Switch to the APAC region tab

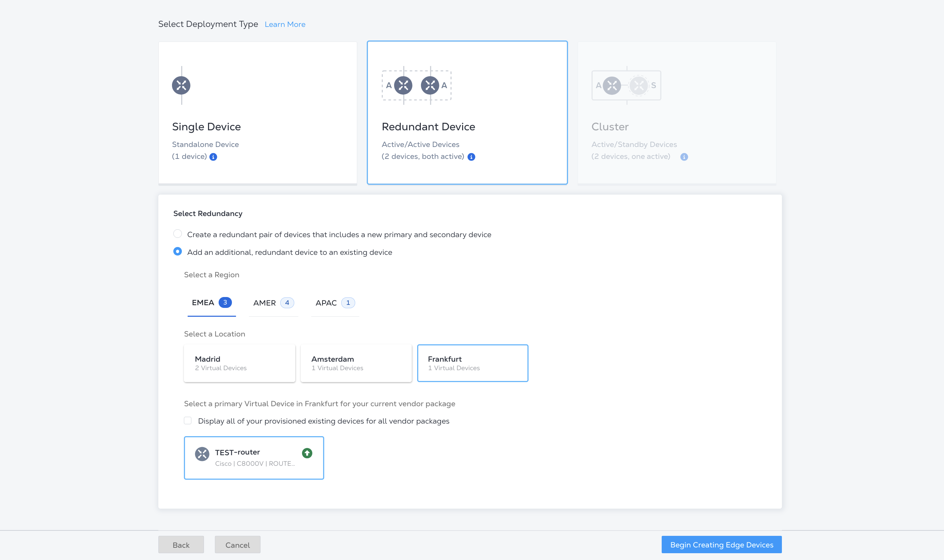335,303
